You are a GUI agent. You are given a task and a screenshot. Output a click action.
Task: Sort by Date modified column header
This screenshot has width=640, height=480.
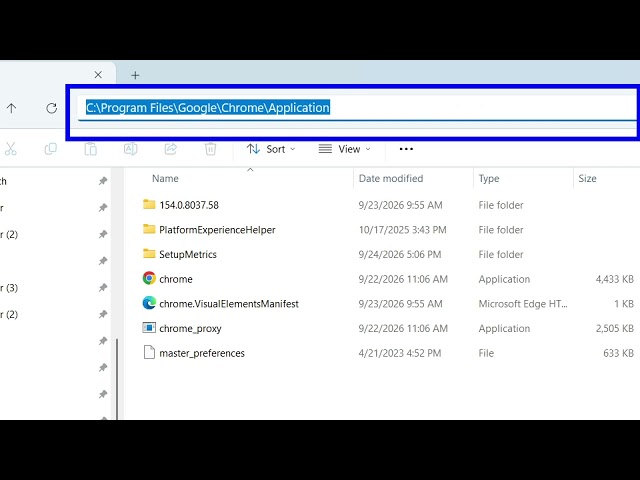[x=391, y=178]
